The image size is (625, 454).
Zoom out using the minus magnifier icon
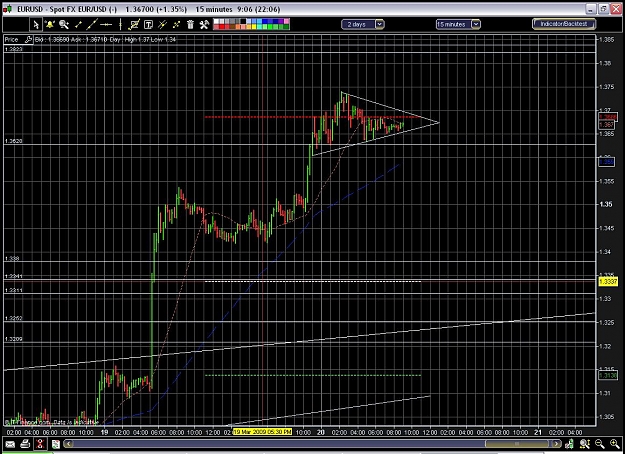tap(600, 444)
